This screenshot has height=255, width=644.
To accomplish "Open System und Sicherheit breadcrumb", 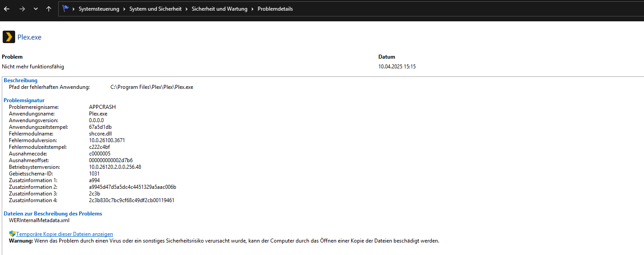I will 155,9.
